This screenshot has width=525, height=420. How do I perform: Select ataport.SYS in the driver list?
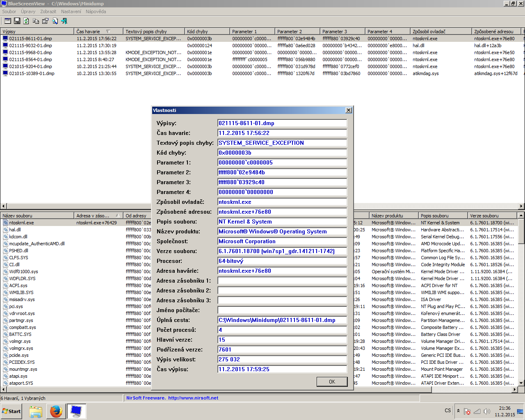tap(21, 383)
